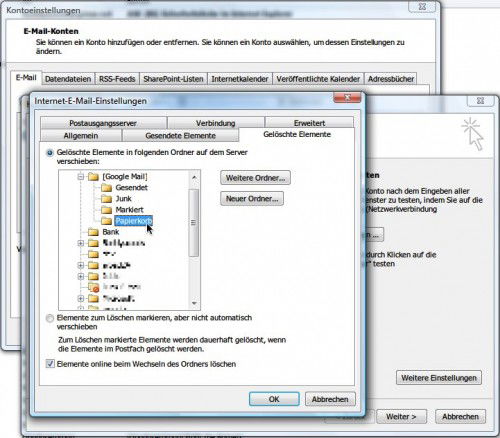Click the [Google Mail] folder icon
500x438 pixels.
pyautogui.click(x=93, y=177)
